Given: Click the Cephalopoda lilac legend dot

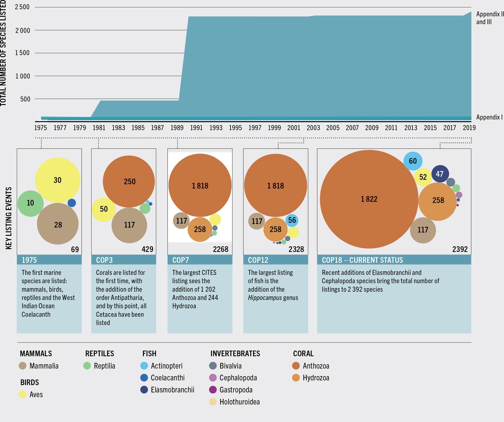Looking at the screenshot, I should click(x=213, y=378).
